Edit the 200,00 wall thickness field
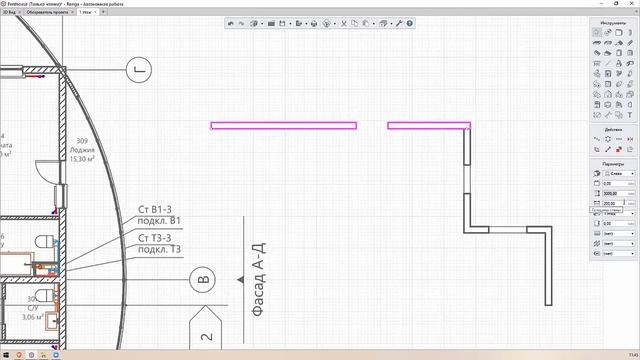640x360 pixels. tap(619, 203)
